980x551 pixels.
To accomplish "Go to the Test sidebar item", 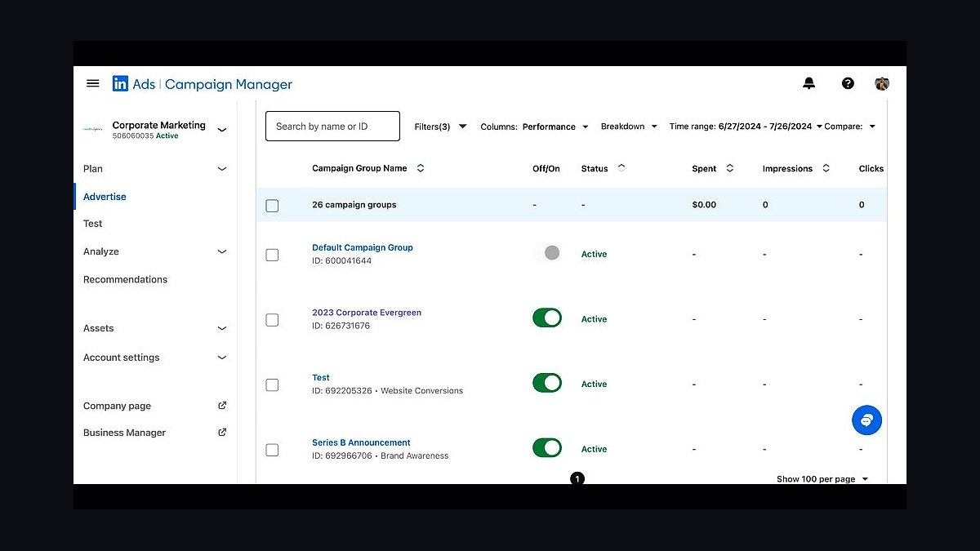I will 93,224.
